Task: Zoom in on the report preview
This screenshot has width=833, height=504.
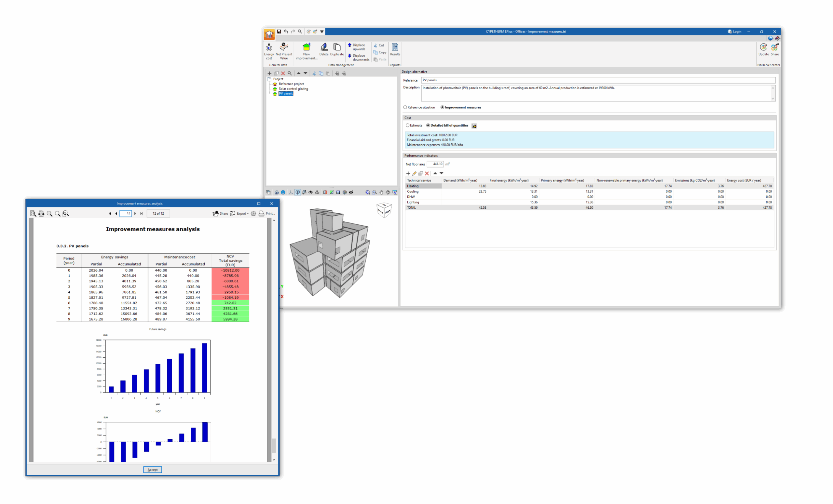Action: 50,214
